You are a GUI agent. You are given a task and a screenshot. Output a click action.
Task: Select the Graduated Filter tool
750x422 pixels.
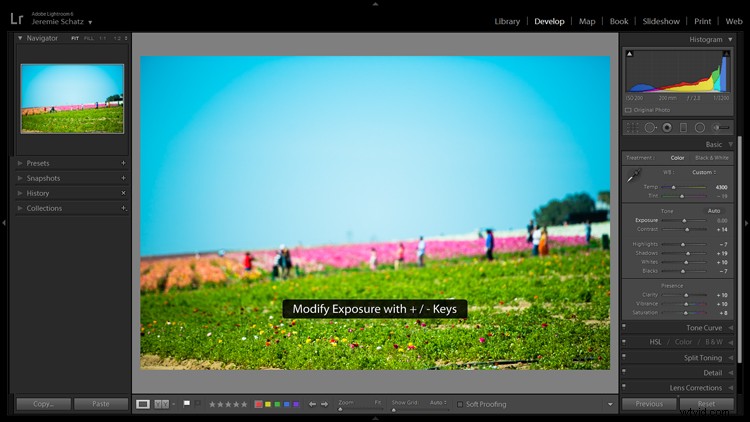[684, 128]
